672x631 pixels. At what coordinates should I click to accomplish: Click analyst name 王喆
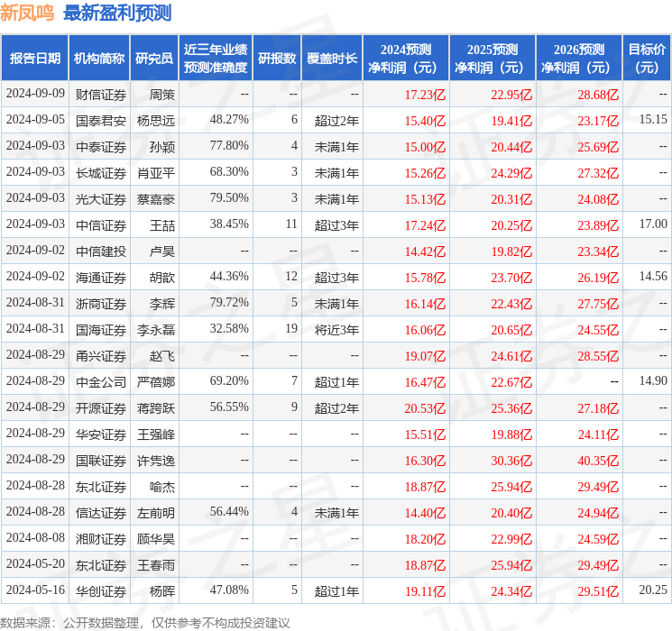pyautogui.click(x=162, y=224)
